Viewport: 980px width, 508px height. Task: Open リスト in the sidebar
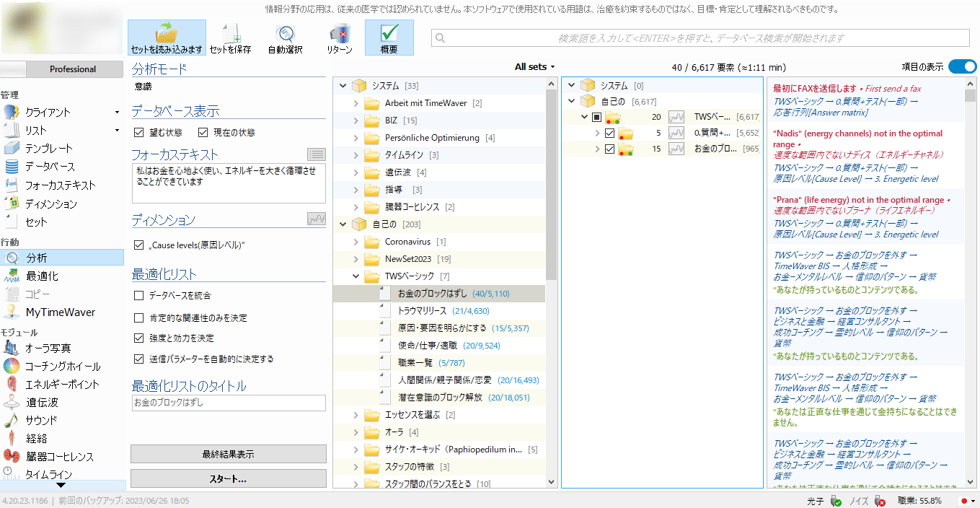(36, 131)
